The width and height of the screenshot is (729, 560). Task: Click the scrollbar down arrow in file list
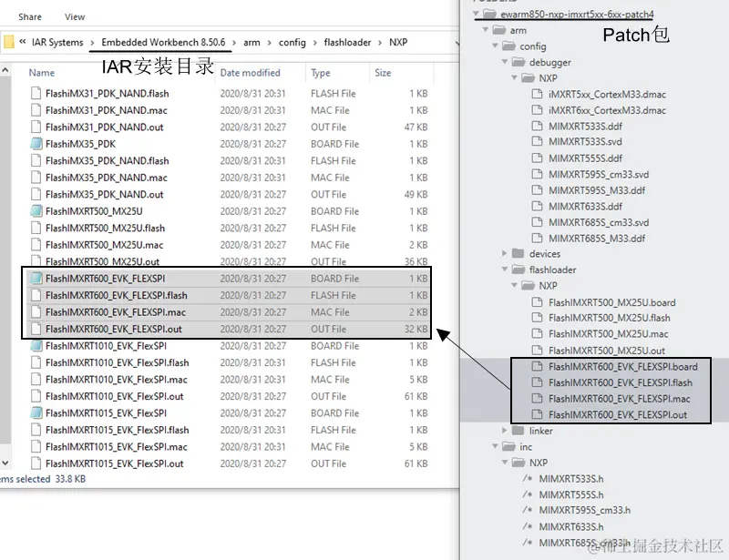point(5,463)
